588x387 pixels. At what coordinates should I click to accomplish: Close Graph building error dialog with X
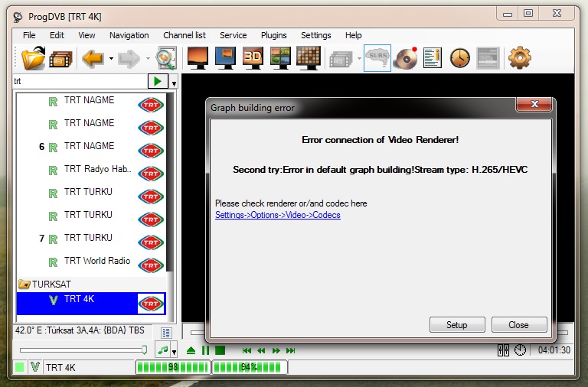(534, 104)
